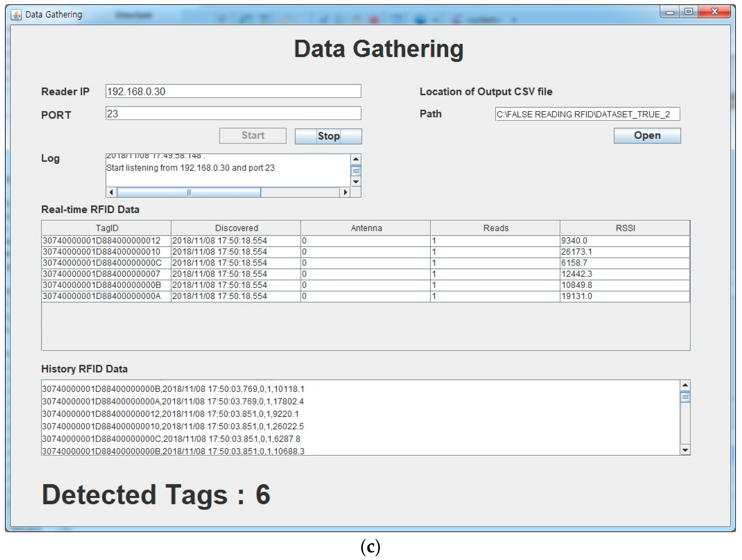
Task: Click the Log horizontal scrollbar thumb
Action: [x=189, y=193]
